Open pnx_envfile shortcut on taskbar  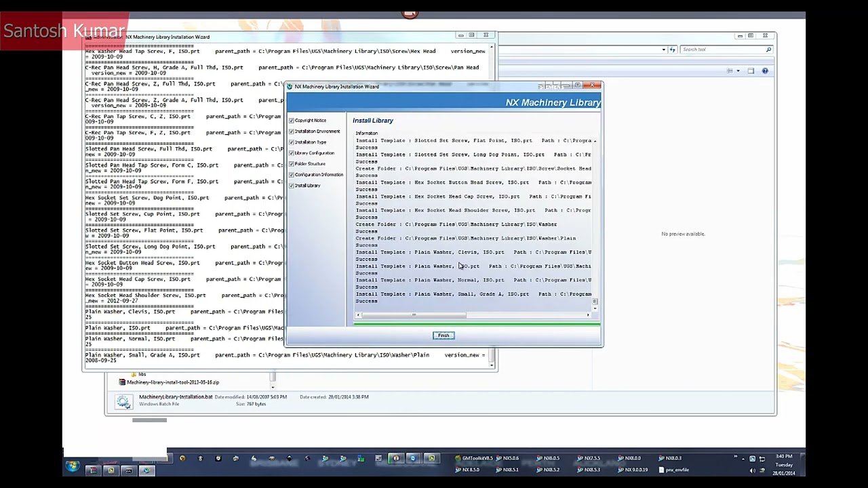pyautogui.click(x=674, y=470)
